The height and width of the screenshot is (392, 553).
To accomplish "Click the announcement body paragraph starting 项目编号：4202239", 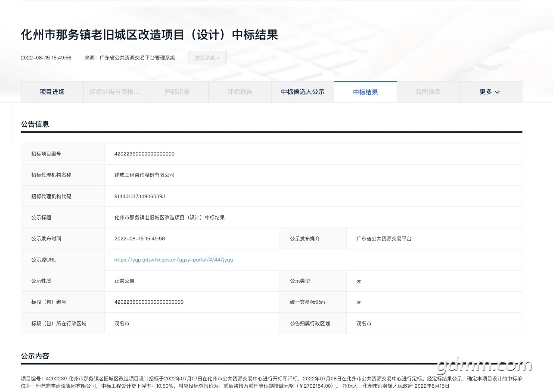I will pyautogui.click(x=271, y=382).
